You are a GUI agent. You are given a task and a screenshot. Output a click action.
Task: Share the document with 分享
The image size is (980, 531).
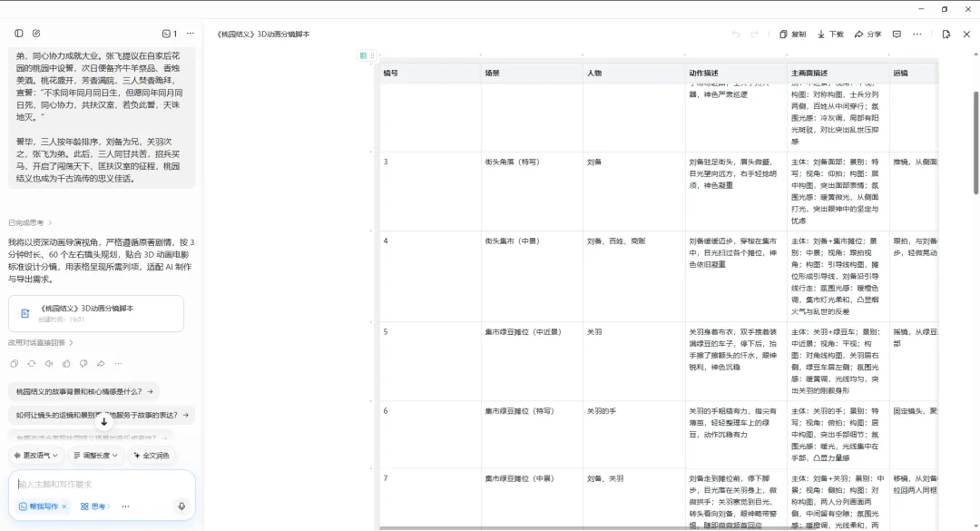(868, 34)
